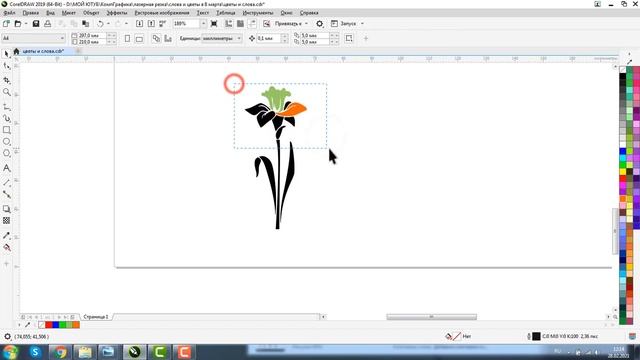Screen dimensions: 640x360
Task: Open the Объект menu
Action: click(91, 13)
